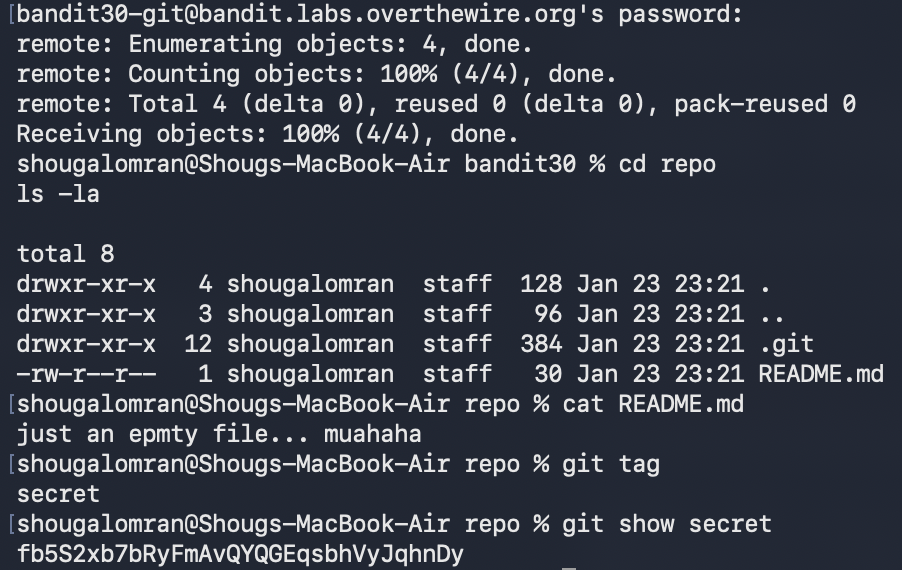Screen dimensions: 902x570
Task: Click the '-rw-r--r--' permissions string
Action: [x=86, y=374]
